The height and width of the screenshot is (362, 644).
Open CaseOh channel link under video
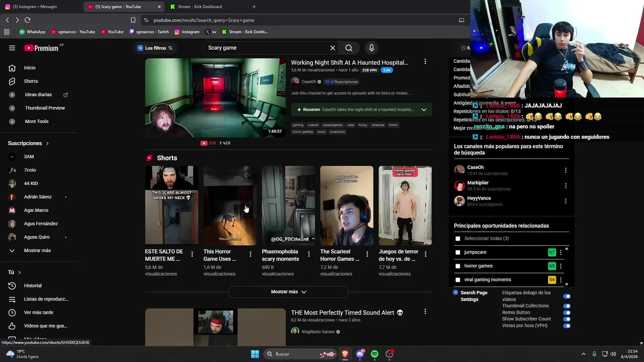pyautogui.click(x=308, y=81)
